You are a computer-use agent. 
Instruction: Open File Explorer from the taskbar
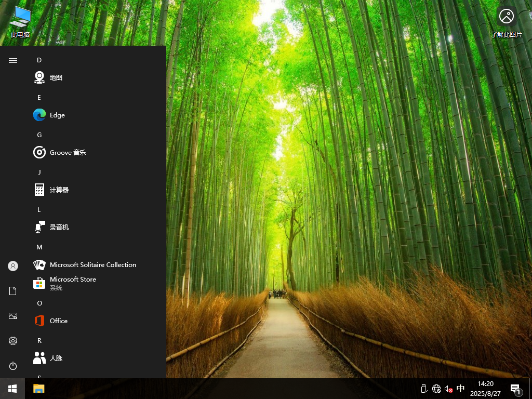38,389
